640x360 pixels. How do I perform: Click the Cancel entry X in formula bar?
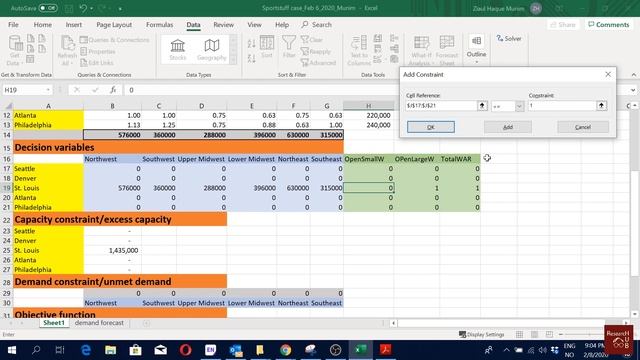77,90
